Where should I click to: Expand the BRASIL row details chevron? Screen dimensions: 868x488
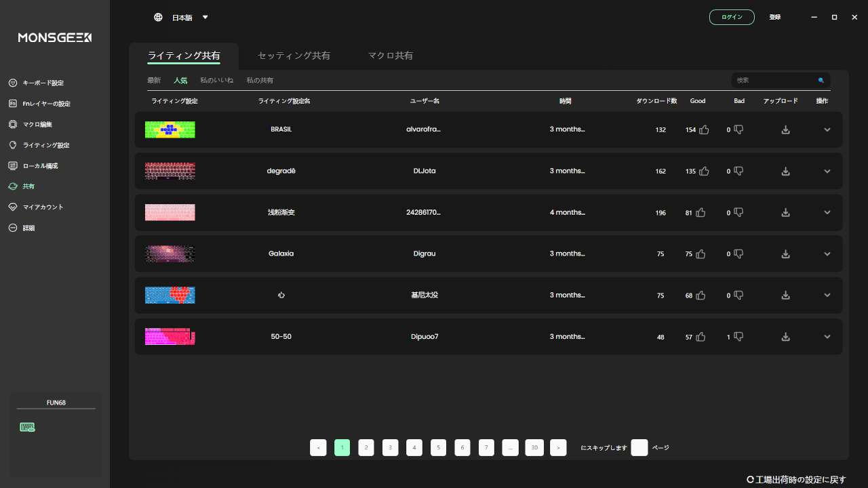[827, 129]
